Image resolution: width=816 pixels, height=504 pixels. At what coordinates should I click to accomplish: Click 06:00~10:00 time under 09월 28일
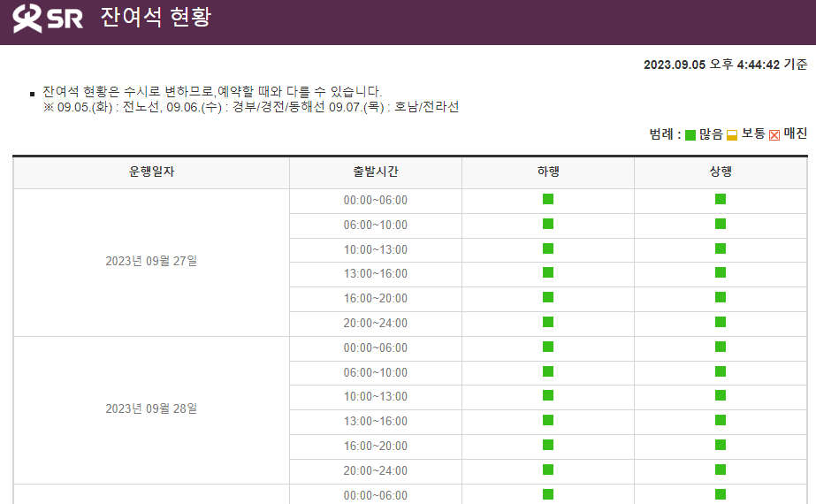[375, 373]
